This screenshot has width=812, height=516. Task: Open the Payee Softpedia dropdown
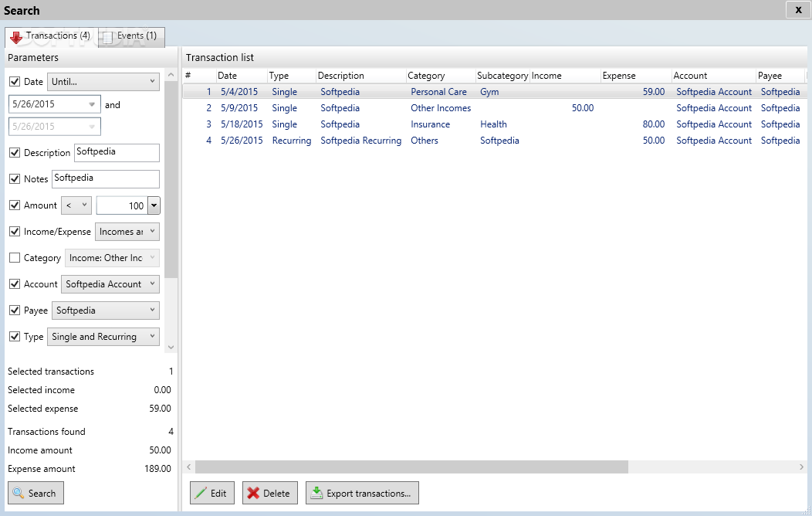(106, 311)
